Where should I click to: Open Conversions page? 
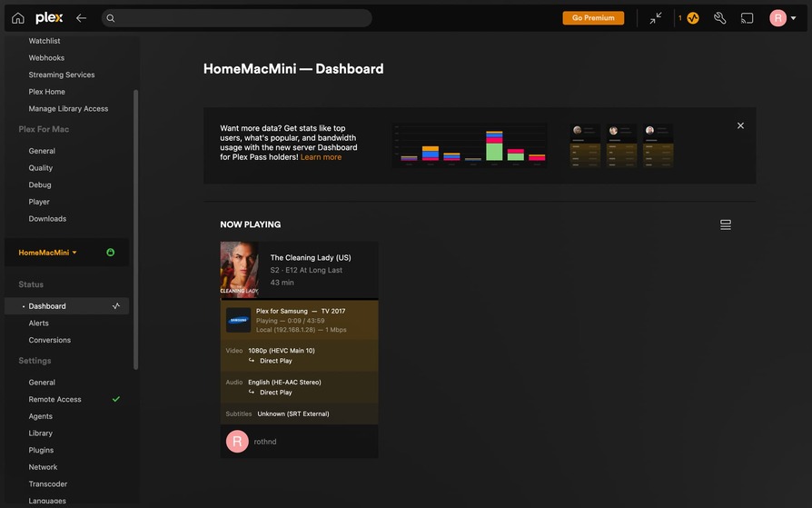click(x=50, y=340)
